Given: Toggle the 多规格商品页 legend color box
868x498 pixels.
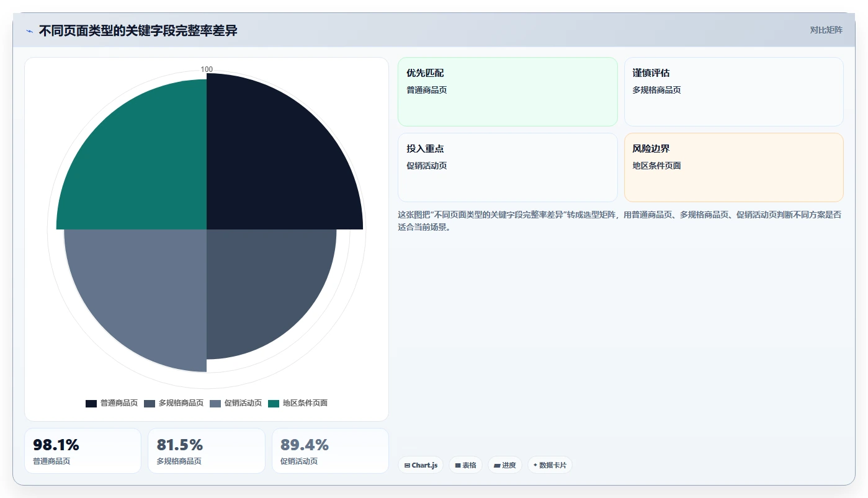Looking at the screenshot, I should tap(150, 403).
